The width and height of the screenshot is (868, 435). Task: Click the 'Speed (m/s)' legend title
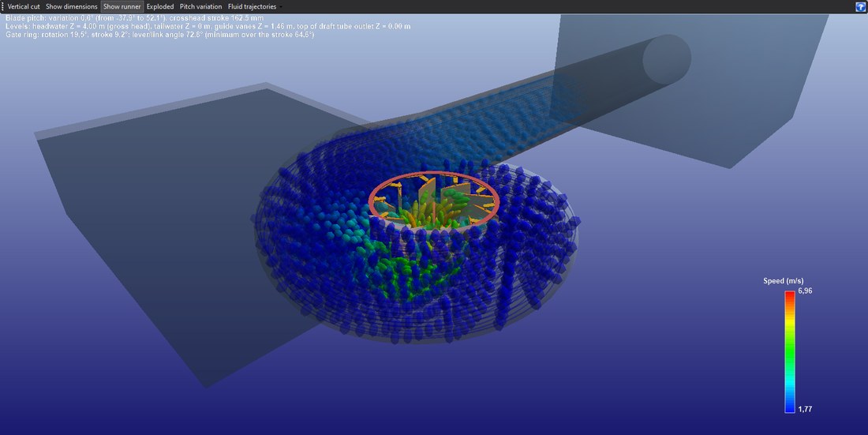[784, 281]
